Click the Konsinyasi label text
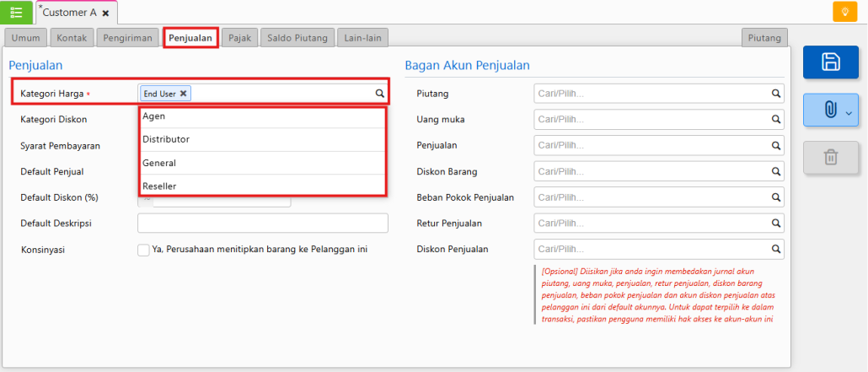 (x=43, y=250)
